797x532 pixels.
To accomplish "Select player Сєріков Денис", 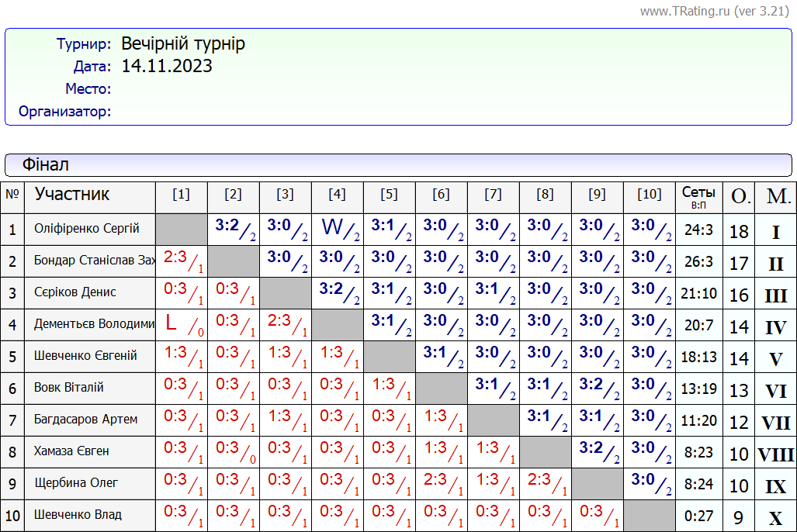I will click(75, 292).
